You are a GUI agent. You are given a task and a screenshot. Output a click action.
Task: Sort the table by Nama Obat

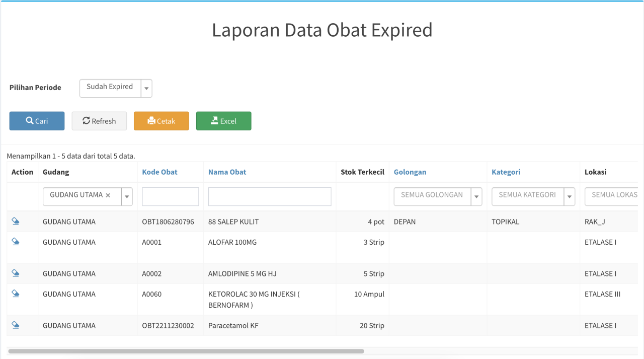[226, 172]
